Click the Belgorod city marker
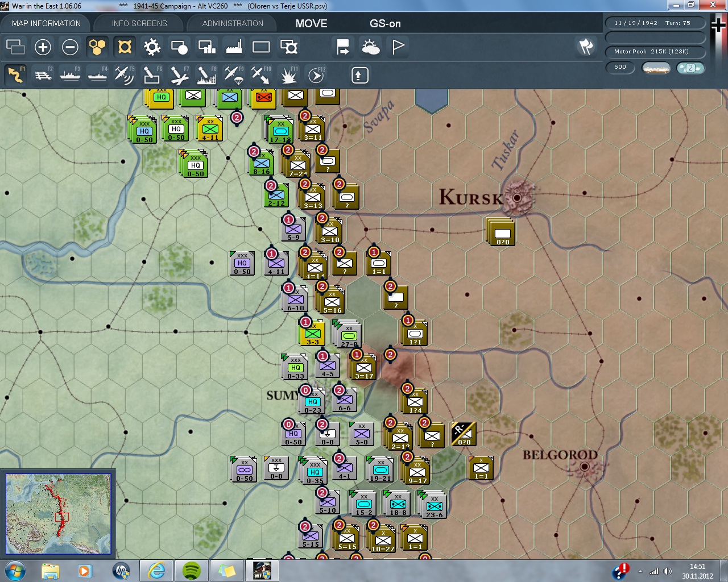 585,467
